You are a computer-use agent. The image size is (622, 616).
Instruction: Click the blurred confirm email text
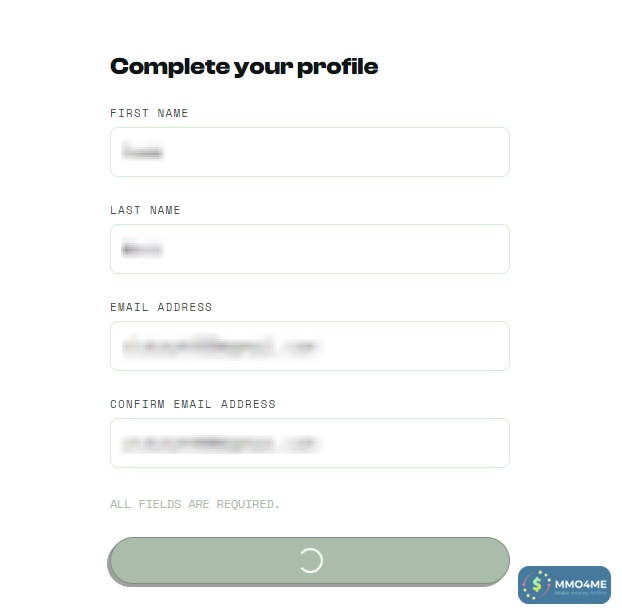point(222,443)
